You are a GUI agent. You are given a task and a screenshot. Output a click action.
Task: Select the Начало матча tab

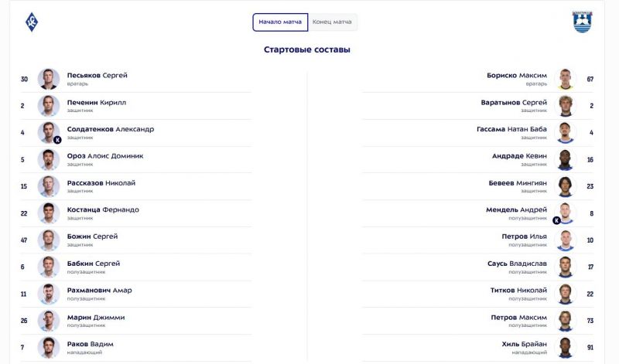click(280, 22)
